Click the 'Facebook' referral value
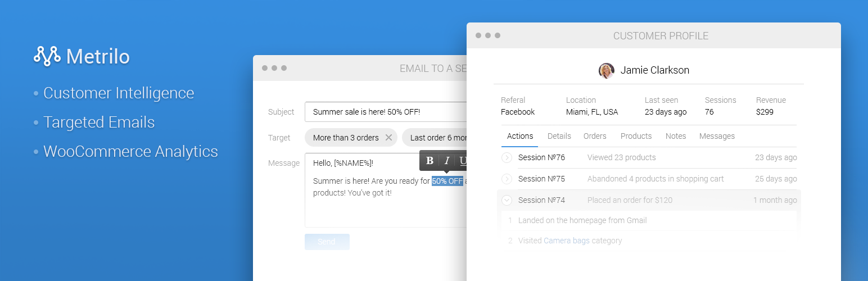Viewport: 868px width, 281px height. pyautogui.click(x=518, y=112)
